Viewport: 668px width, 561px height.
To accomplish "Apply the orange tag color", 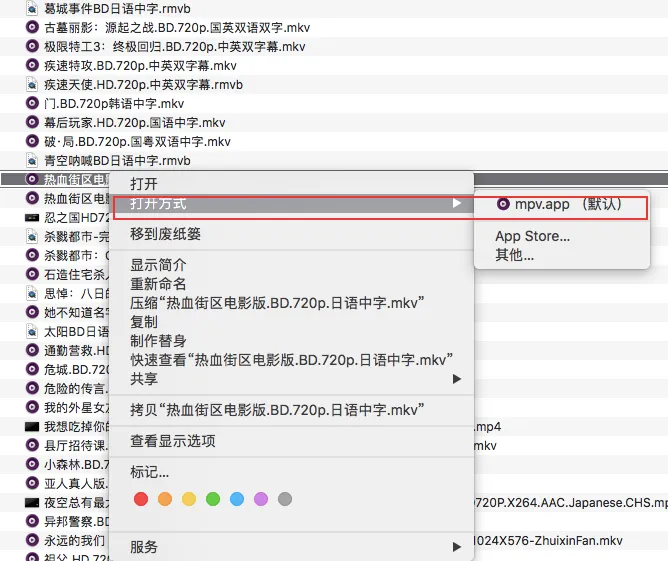I will pos(165,499).
